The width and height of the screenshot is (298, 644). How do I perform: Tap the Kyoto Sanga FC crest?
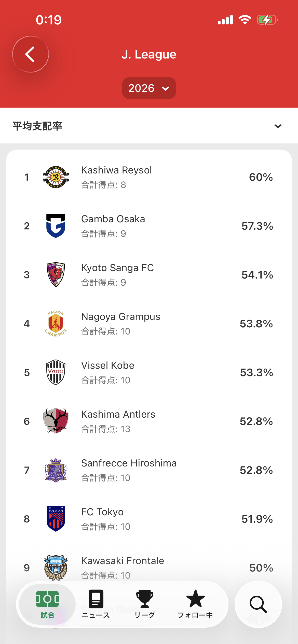click(x=56, y=275)
